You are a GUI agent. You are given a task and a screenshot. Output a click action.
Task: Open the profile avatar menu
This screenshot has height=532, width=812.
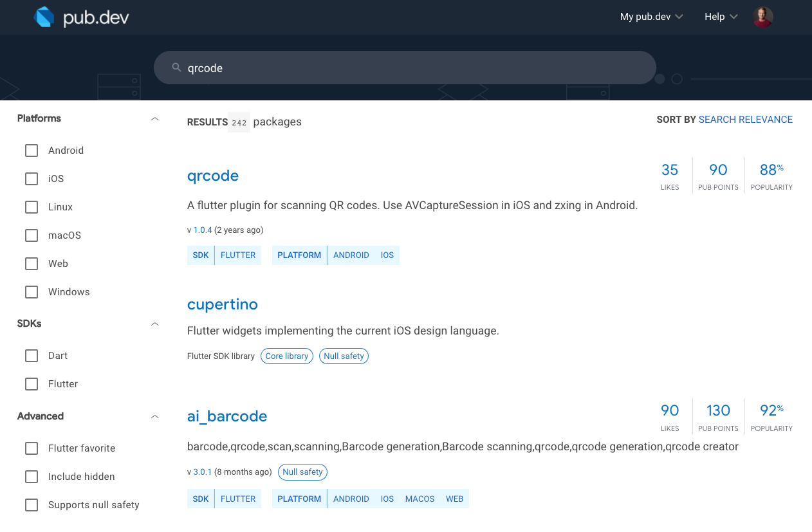(x=762, y=17)
